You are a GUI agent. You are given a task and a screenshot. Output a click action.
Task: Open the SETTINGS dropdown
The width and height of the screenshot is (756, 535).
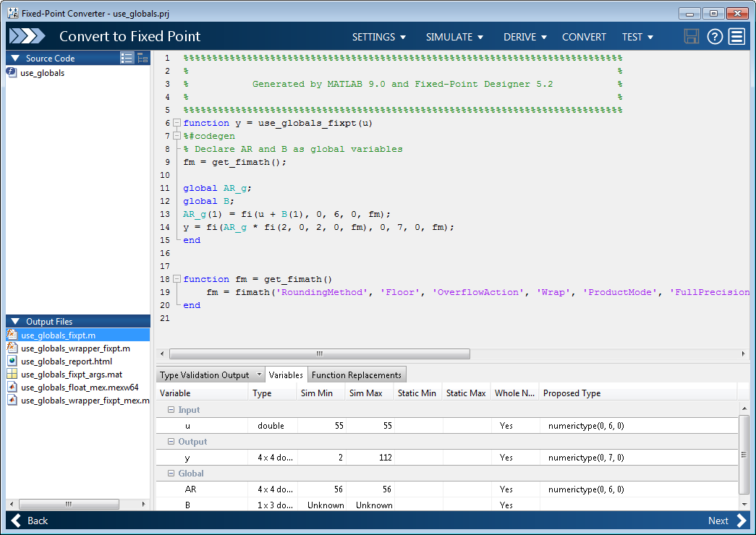click(x=378, y=37)
